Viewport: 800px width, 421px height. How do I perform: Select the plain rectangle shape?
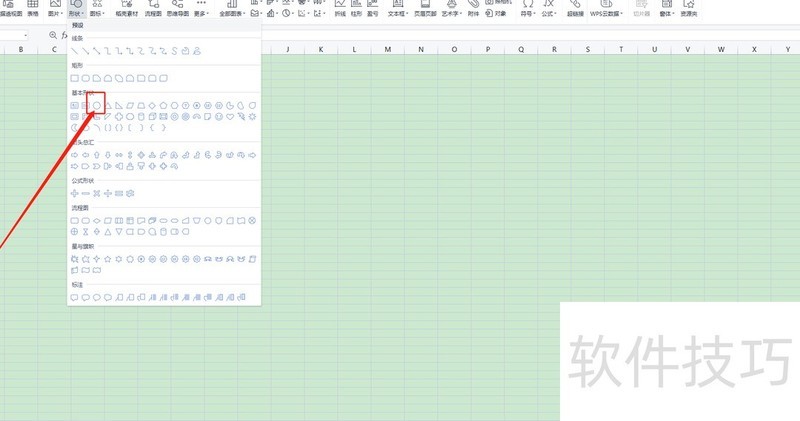(x=74, y=79)
